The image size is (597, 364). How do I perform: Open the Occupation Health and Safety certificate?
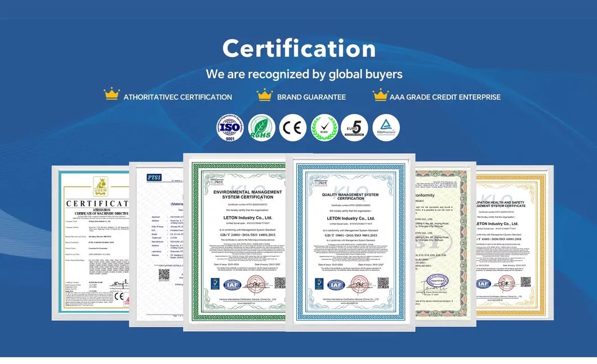pos(515,242)
